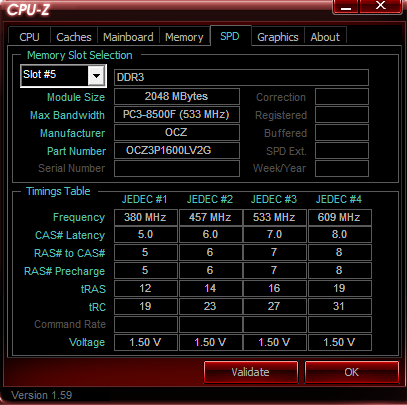Click the Part Number label
The height and width of the screenshot is (405, 407).
[x=76, y=151]
